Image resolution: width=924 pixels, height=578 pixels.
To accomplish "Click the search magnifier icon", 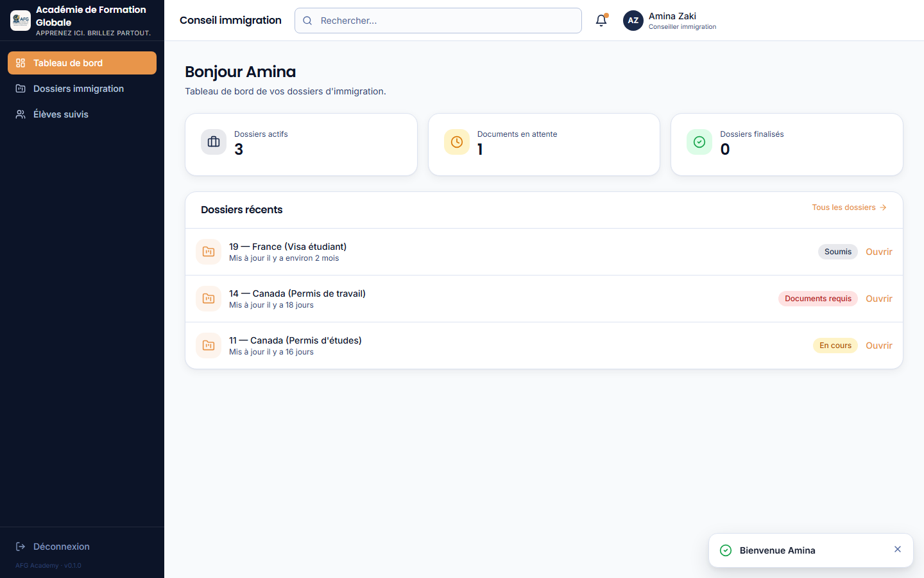I will click(x=307, y=21).
